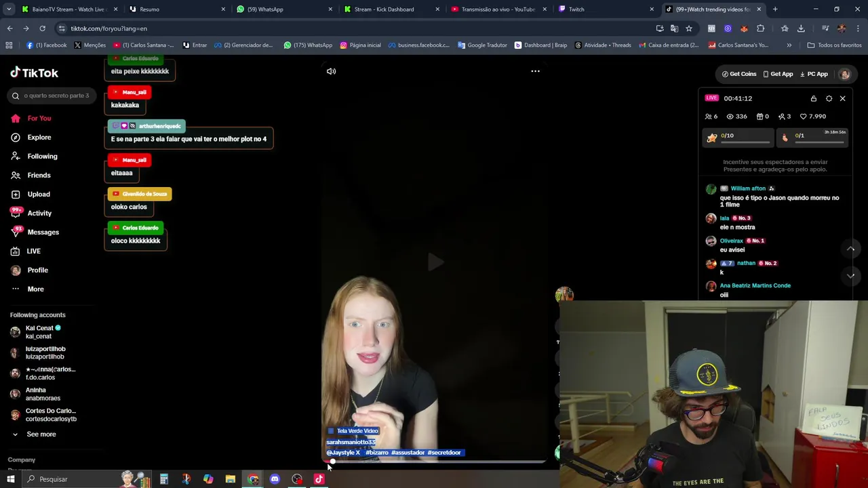The height and width of the screenshot is (488, 868).
Task: Click the gift box icon showing 0
Action: point(760,117)
